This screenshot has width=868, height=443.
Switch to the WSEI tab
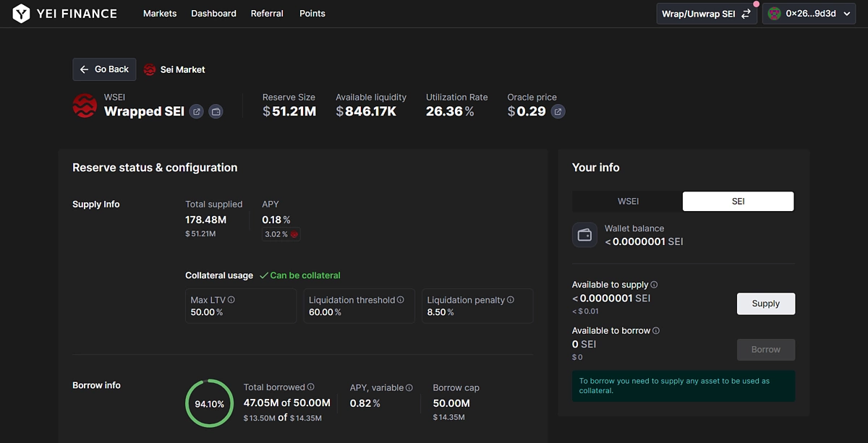(x=628, y=201)
